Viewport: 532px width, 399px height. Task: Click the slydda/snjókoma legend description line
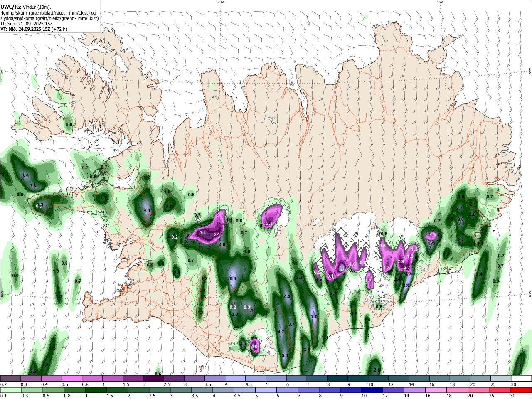[49, 18]
